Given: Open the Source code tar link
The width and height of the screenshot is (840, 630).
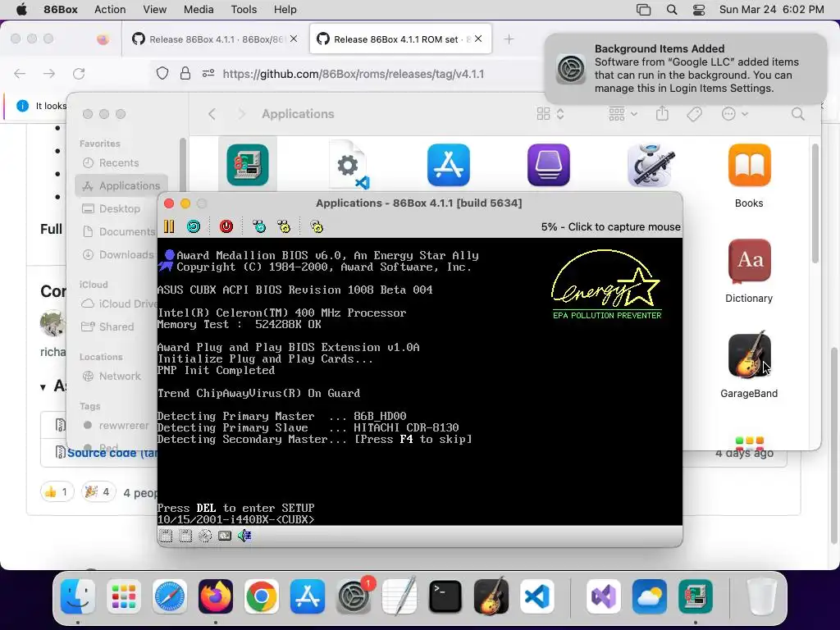Looking at the screenshot, I should [x=112, y=453].
